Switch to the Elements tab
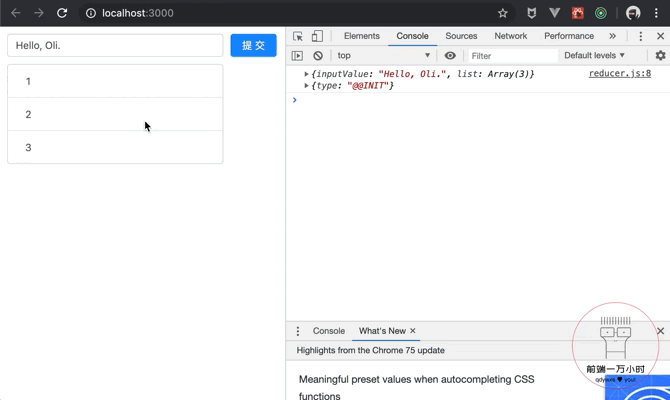The image size is (670, 400). click(x=361, y=36)
